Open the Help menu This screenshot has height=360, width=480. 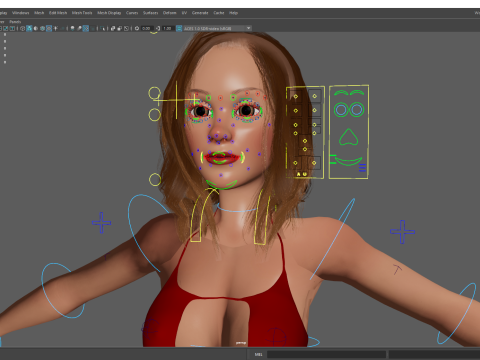point(233,13)
